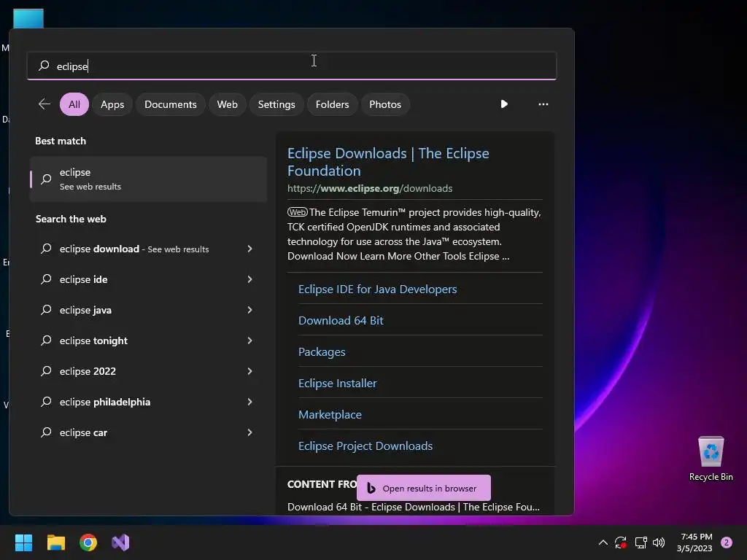Open the notification count badge
This screenshot has height=560, width=747.
coord(727,542)
